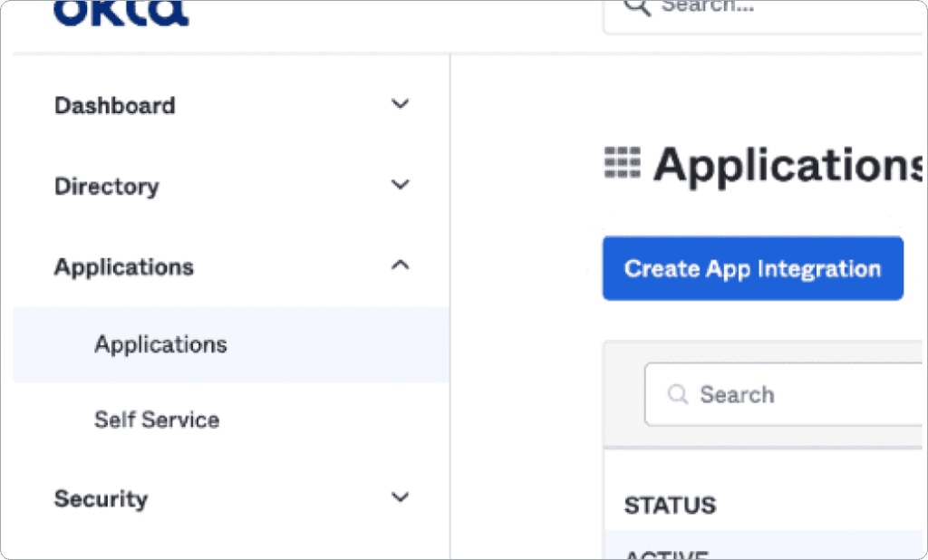Viewport: 928px width, 560px height.
Task: Select Dashboard in the sidebar
Action: 115,105
